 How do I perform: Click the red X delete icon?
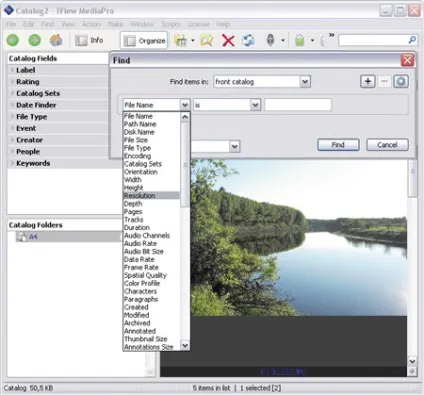click(x=228, y=41)
